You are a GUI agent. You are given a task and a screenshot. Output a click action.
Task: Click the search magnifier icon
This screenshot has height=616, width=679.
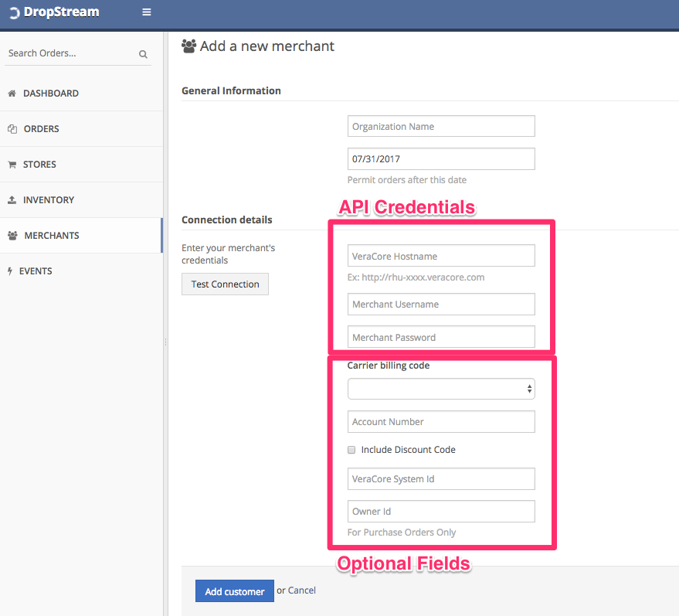coord(144,54)
